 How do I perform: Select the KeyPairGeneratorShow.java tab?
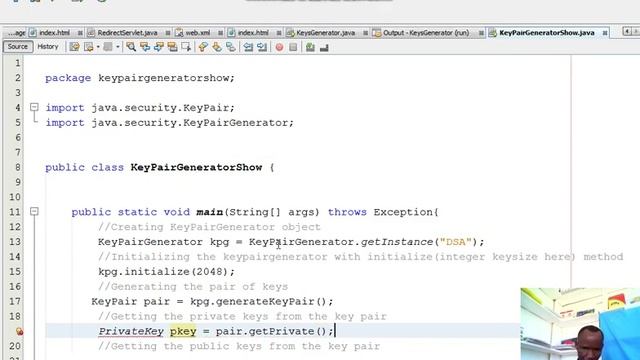coord(547,33)
